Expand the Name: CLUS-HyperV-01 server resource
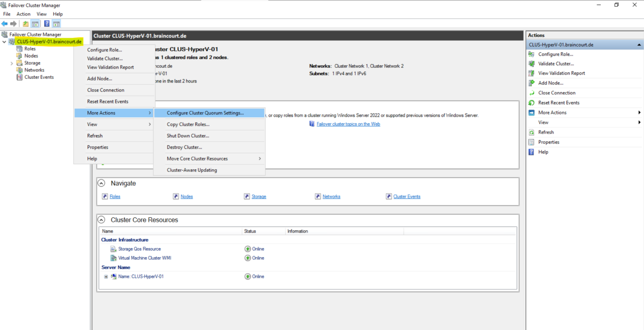The width and height of the screenshot is (644, 330). coord(106,276)
